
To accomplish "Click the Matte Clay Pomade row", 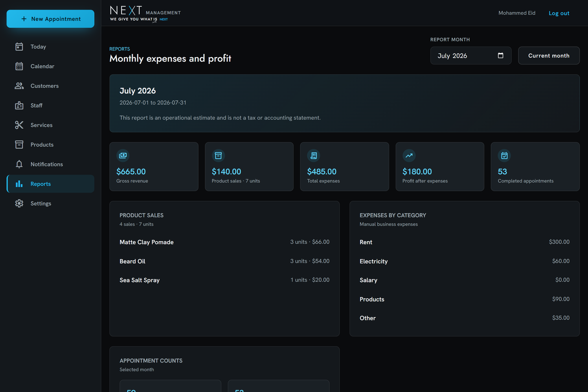I will tap(225, 242).
